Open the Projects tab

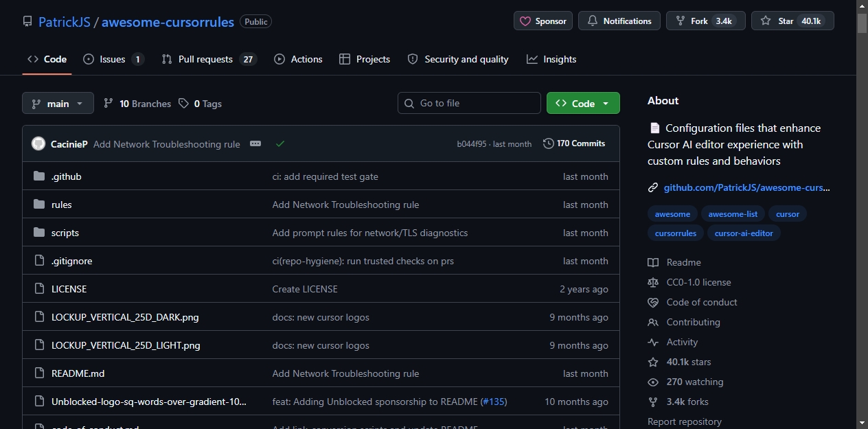365,59
